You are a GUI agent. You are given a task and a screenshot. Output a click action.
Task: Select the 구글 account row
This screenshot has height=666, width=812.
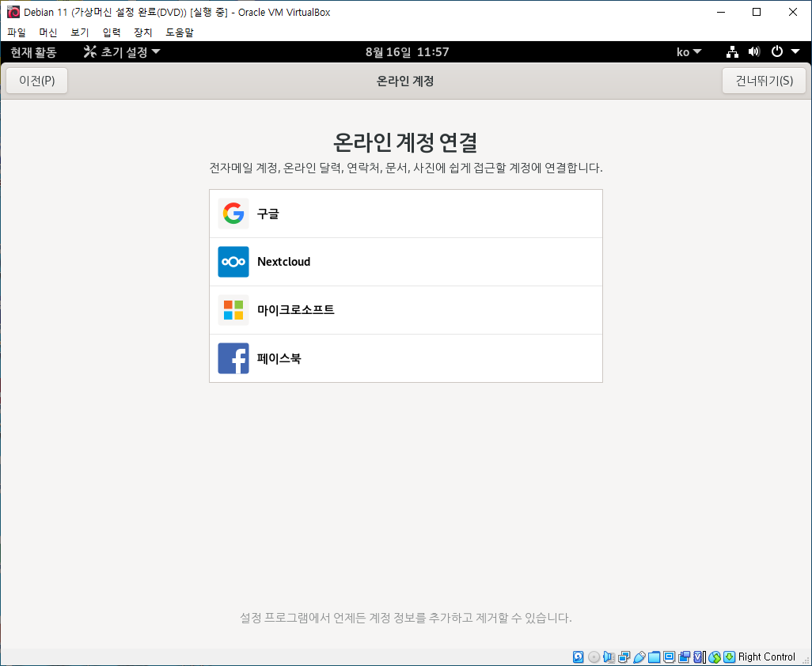406,214
